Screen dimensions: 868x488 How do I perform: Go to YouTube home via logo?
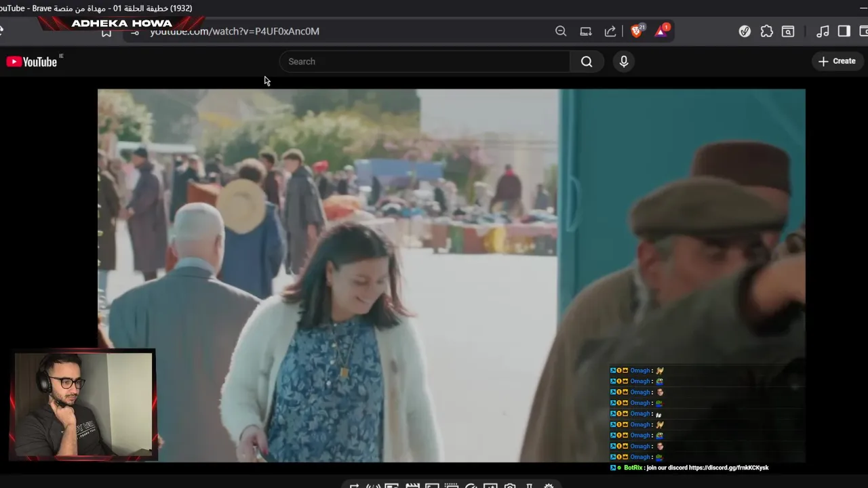tap(33, 62)
